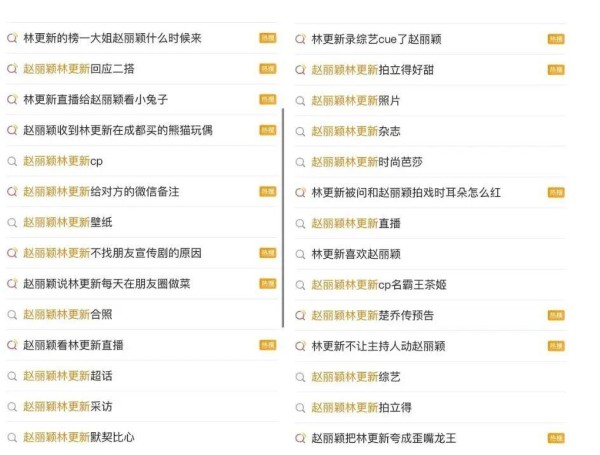
Task: Click the search icon beside 赵丽颖林更新默契比心
Action: pos(12,437)
